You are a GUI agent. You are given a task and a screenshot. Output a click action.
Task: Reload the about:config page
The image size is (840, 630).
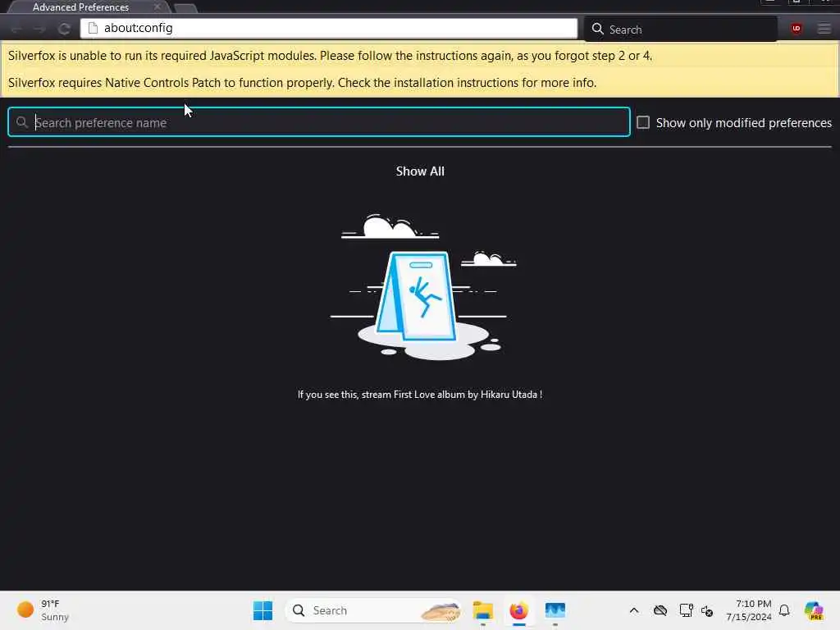point(64,29)
